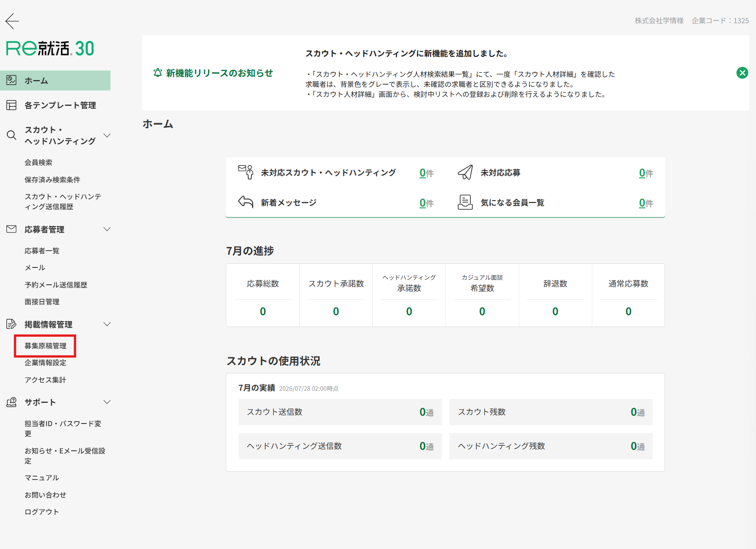This screenshot has width=756, height=549.
Task: Click the 未対応スカウト・ヘッドハンティング 0件 count
Action: pos(426,173)
